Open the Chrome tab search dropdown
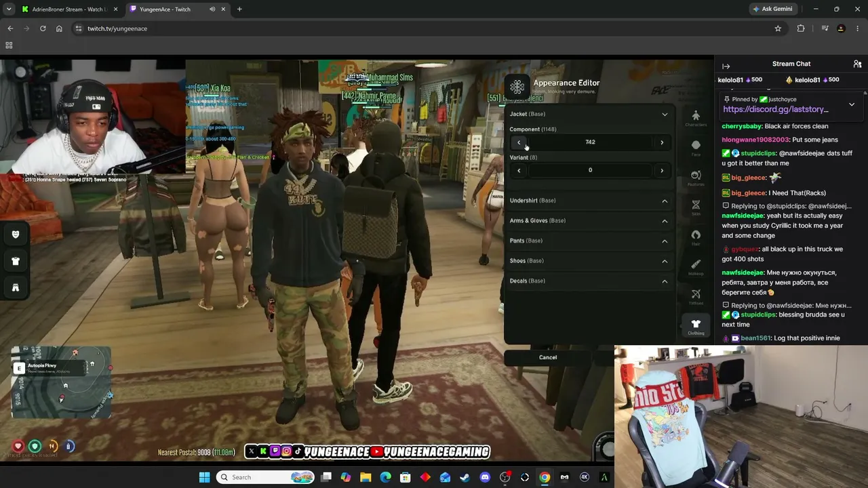Image resolution: width=868 pixels, height=488 pixels. tap(9, 9)
